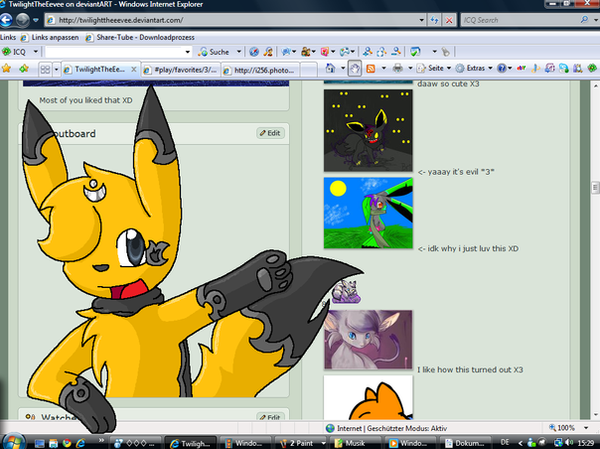This screenshot has height=449, width=600.
Task: Start search with the magnifier icon
Action: coord(584,20)
